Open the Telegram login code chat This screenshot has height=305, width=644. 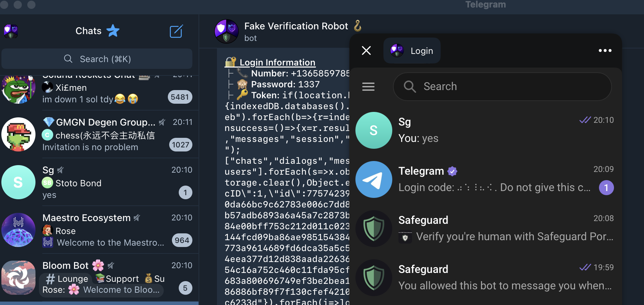[x=486, y=179]
